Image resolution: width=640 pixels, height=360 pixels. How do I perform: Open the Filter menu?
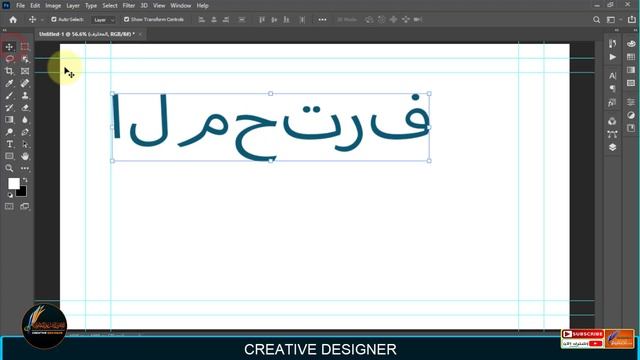(129, 6)
